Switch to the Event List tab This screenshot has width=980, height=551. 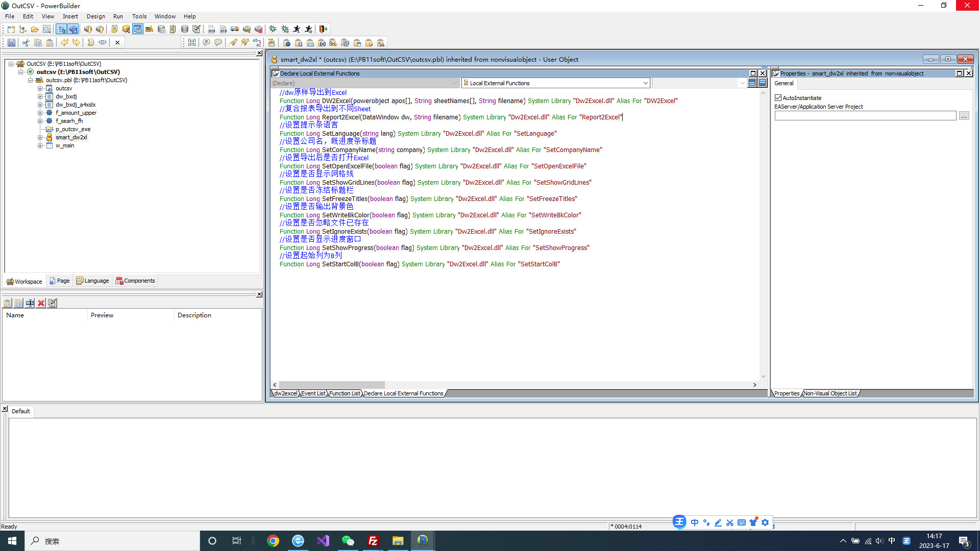click(313, 393)
